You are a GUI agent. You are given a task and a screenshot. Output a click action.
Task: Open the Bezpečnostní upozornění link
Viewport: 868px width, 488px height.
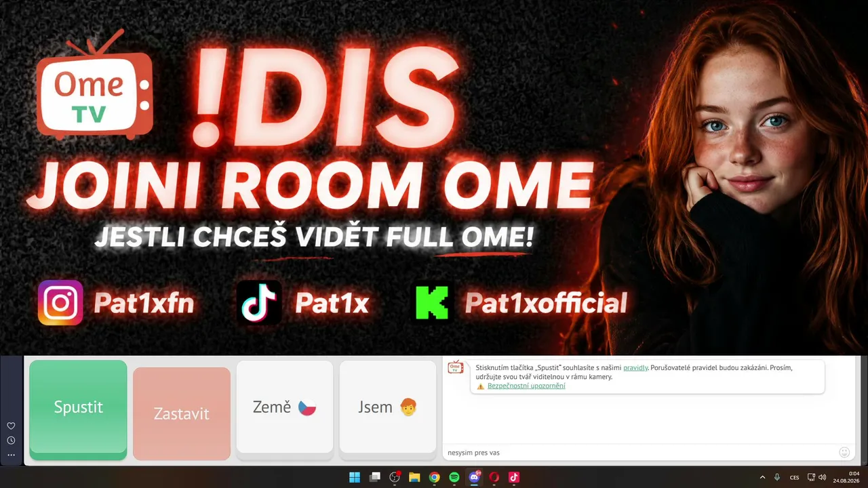coord(526,386)
